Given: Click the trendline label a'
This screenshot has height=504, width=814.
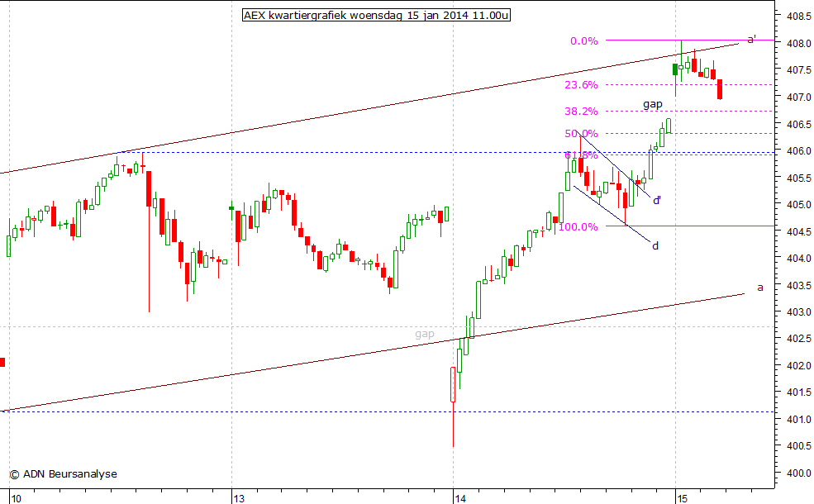Looking at the screenshot, I should pos(751,40).
